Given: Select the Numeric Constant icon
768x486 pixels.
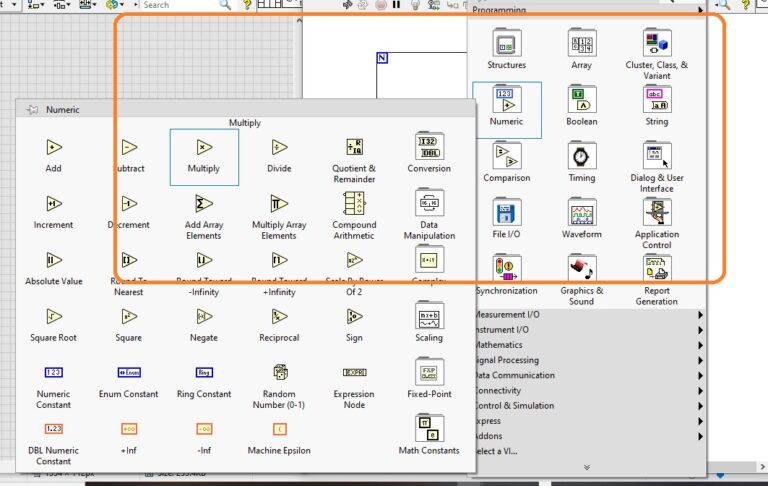Looking at the screenshot, I should (54, 373).
